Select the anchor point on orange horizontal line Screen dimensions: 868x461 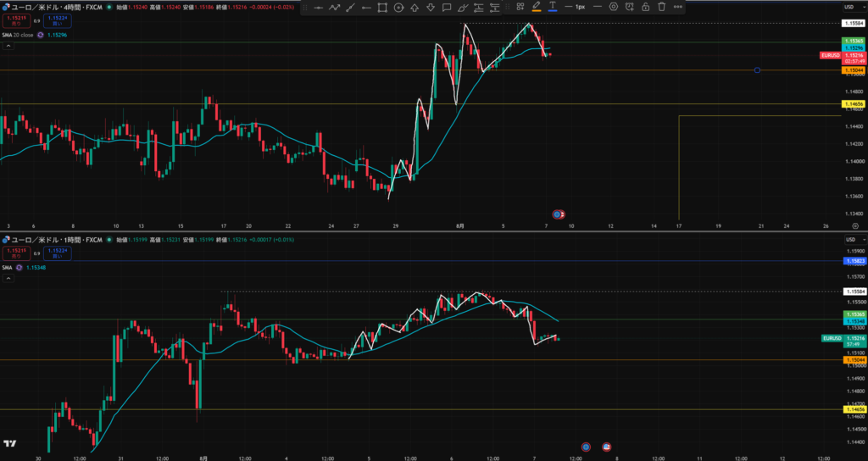click(x=757, y=70)
